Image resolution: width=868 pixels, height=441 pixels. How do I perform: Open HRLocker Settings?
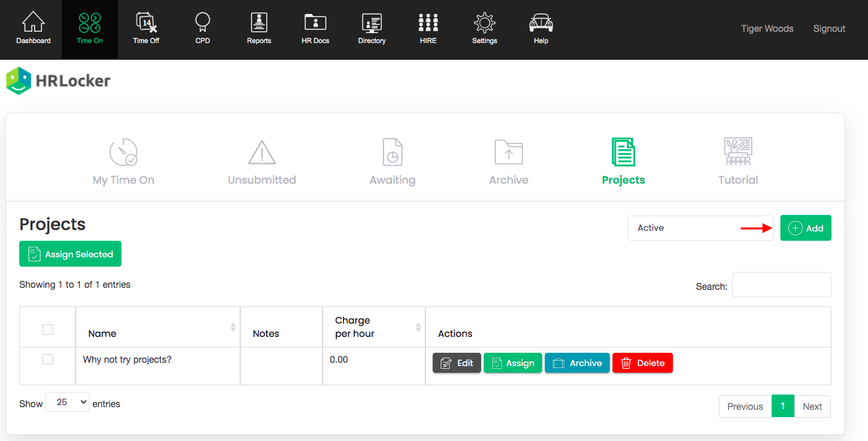click(484, 28)
